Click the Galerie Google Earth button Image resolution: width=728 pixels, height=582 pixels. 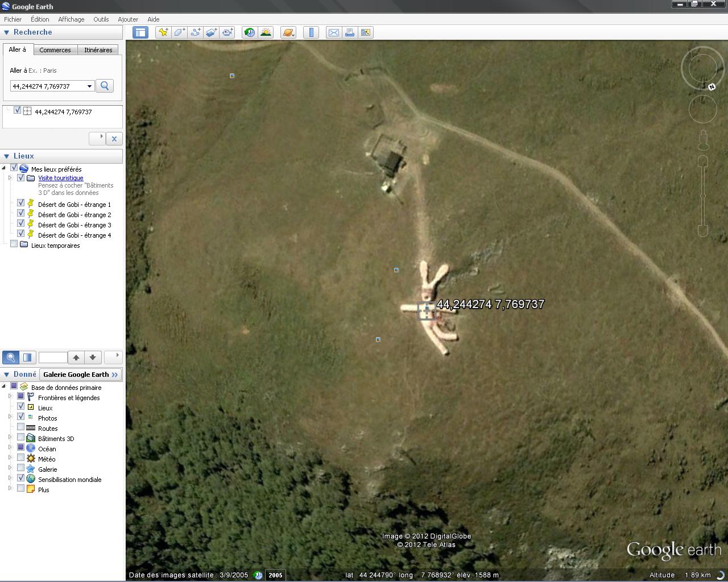tap(80, 375)
